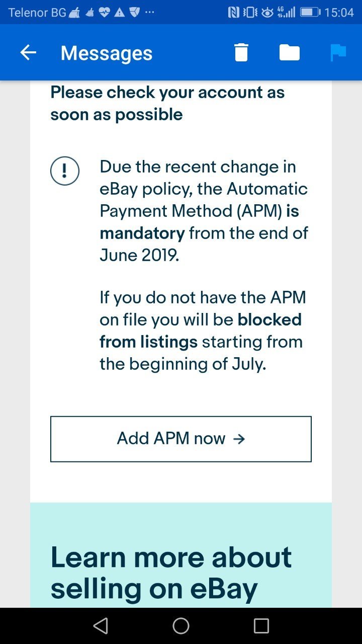
Task: Tap the battery indicator in status bar
Action: coord(310,12)
